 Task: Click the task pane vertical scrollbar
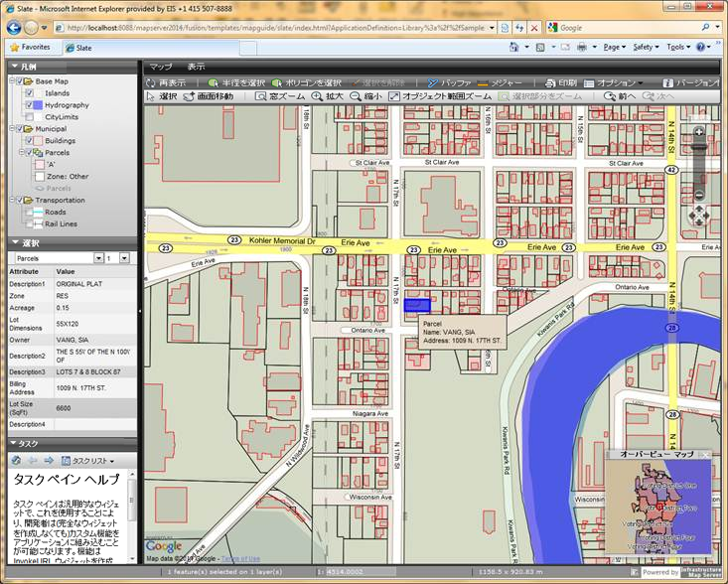(x=132, y=516)
